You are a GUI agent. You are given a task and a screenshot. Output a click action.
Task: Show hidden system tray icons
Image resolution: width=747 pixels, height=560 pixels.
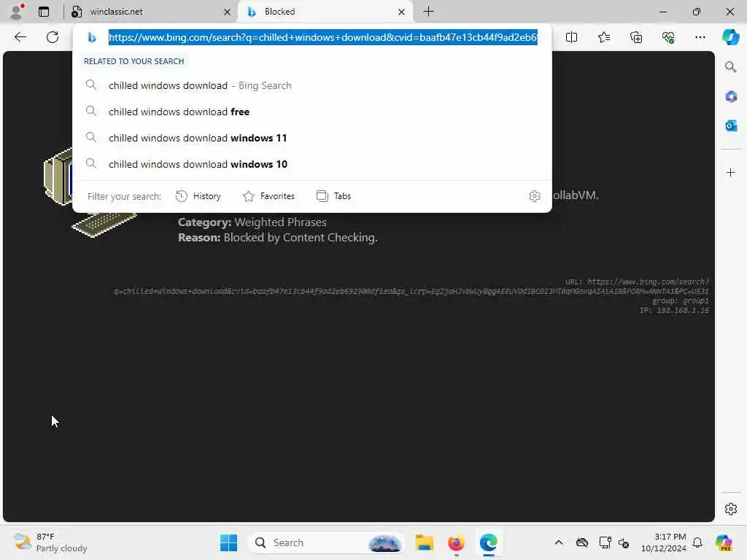(x=559, y=542)
